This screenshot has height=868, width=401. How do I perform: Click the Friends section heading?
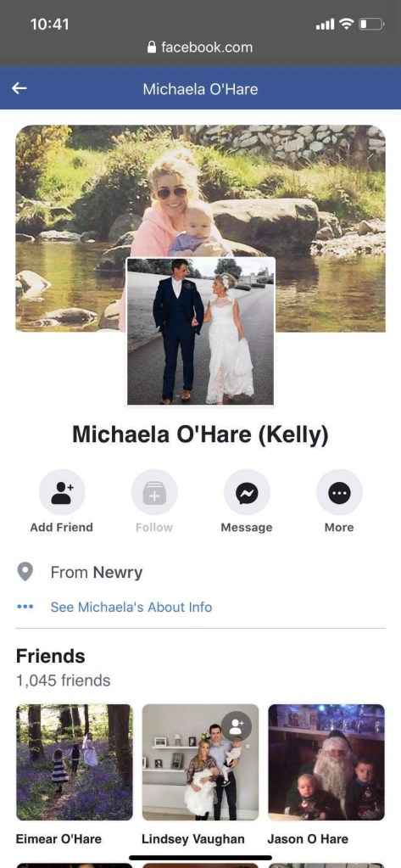pyautogui.click(x=50, y=656)
